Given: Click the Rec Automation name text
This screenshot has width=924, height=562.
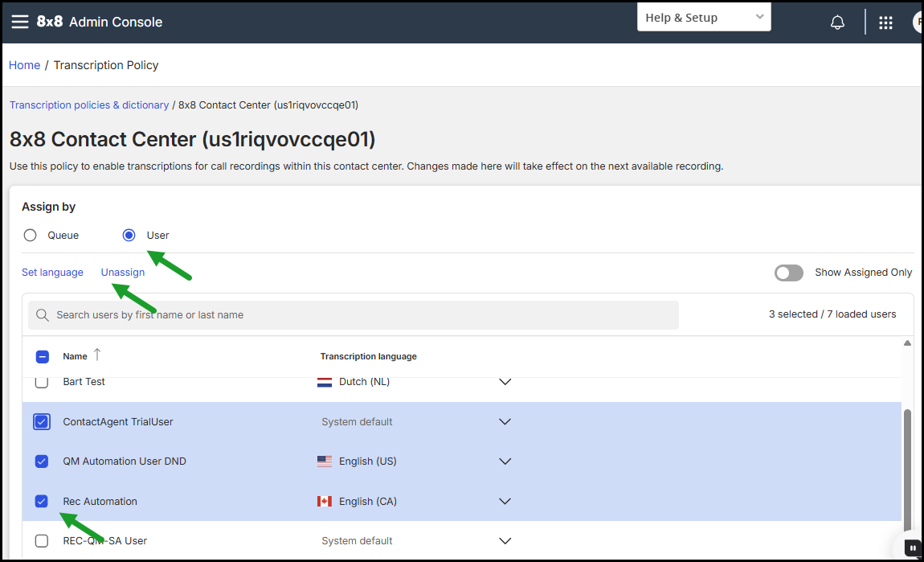Looking at the screenshot, I should click(100, 501).
